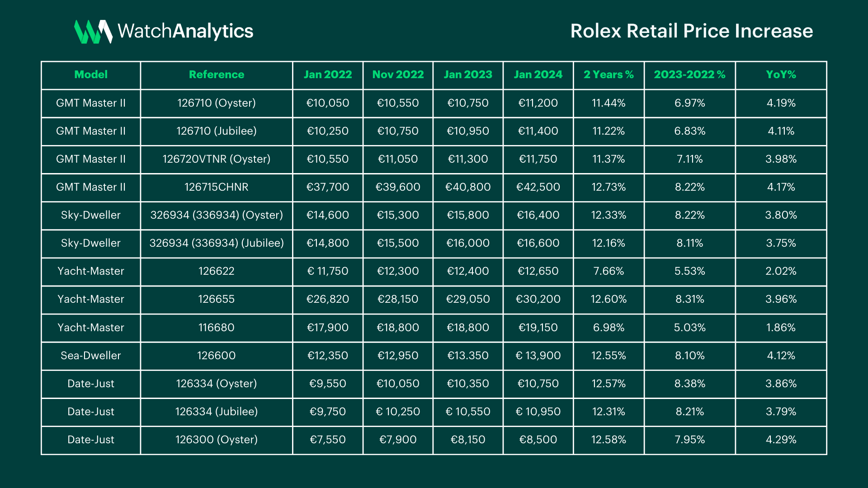Select the Sea-Dweller model cell
Image resolution: width=868 pixels, height=488 pixels.
click(91, 356)
